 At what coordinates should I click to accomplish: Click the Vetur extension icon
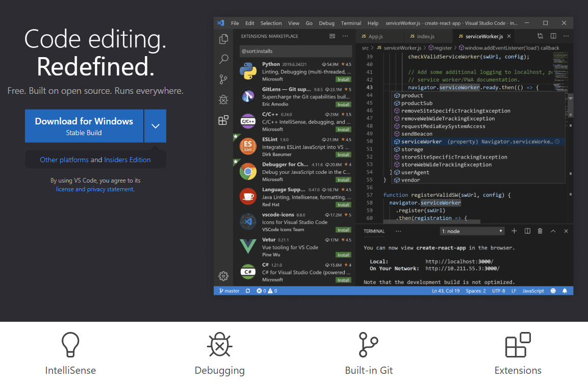(x=248, y=246)
